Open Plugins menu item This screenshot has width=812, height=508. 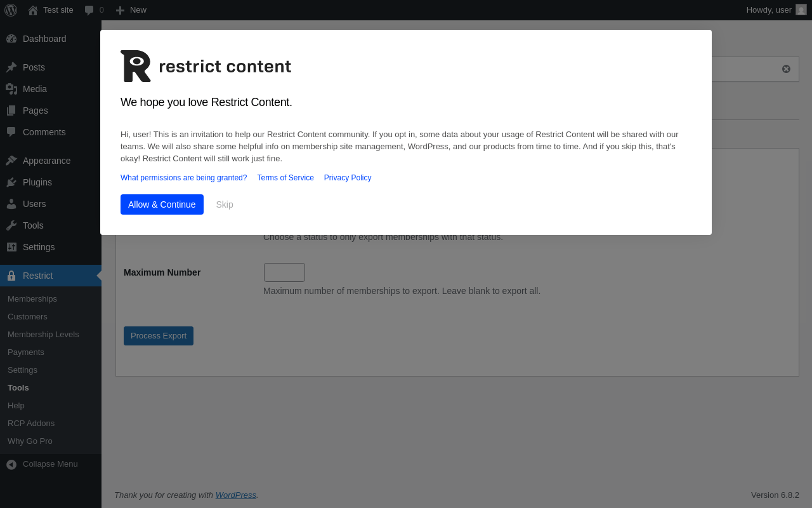coord(37,182)
